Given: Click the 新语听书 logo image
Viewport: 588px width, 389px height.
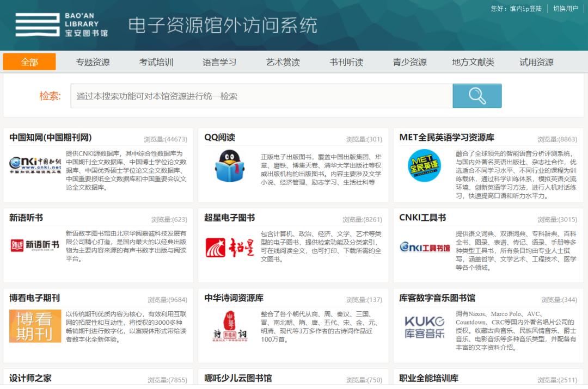Looking at the screenshot, I should tap(35, 246).
